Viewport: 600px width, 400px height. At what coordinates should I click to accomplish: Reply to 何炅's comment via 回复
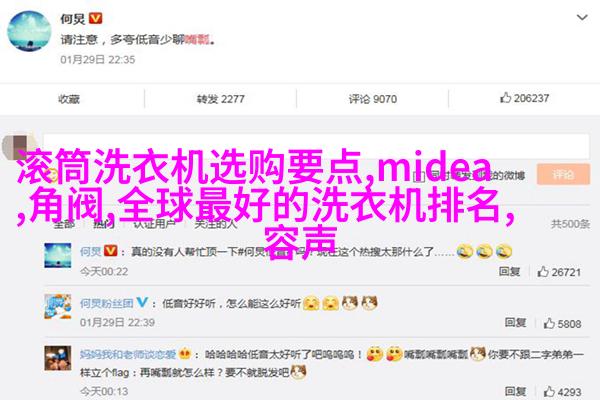tap(509, 271)
